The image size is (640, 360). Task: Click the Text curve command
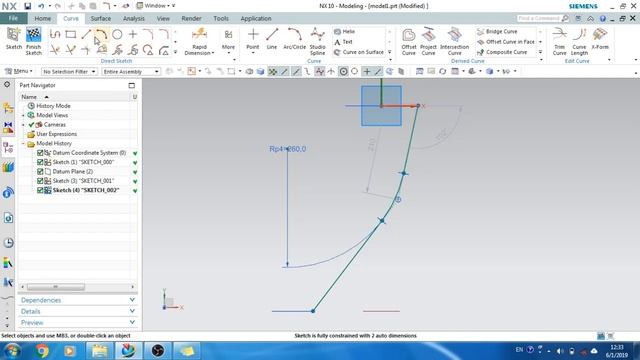[x=343, y=42]
